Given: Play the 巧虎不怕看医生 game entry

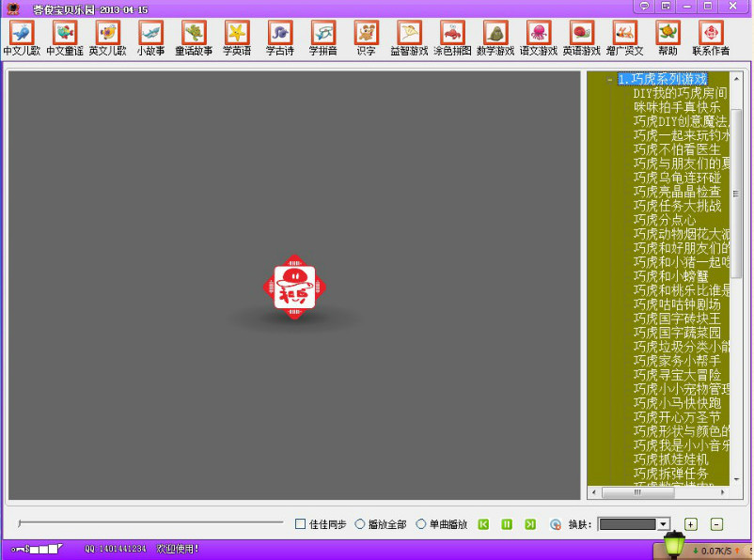Looking at the screenshot, I should [x=677, y=149].
